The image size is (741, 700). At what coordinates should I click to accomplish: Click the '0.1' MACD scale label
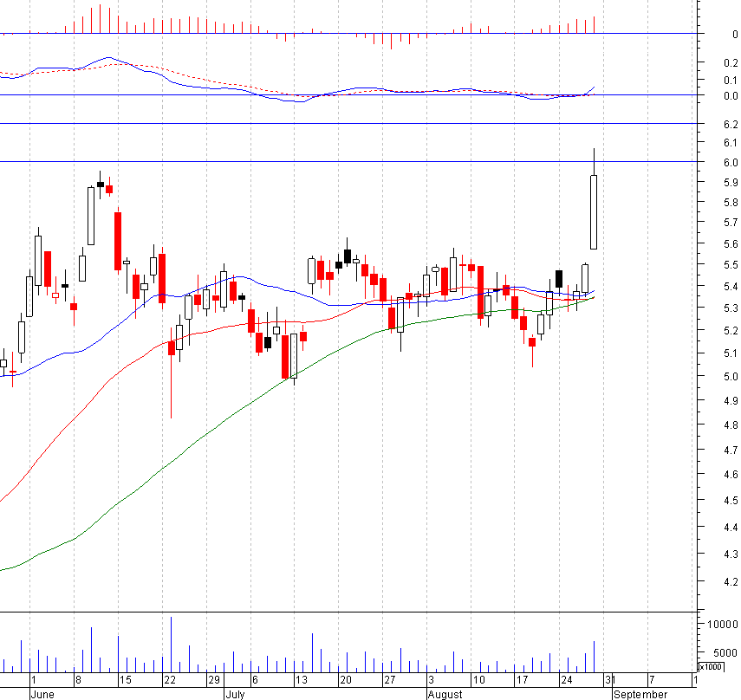click(731, 81)
